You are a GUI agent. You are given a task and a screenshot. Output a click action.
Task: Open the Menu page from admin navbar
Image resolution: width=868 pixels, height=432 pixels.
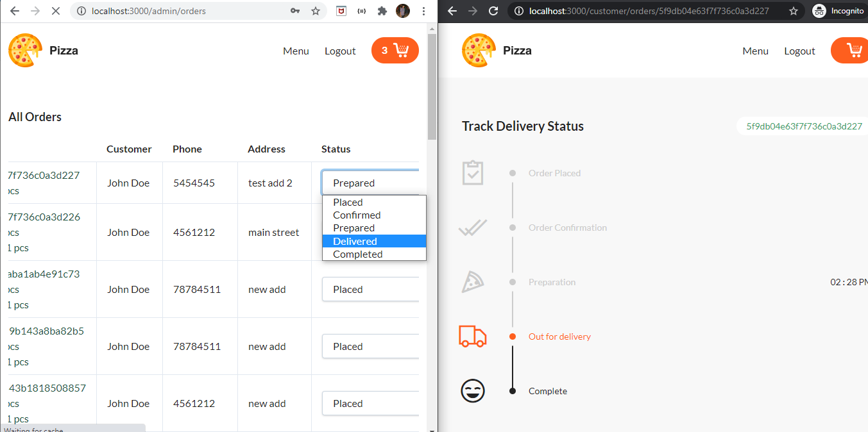296,51
